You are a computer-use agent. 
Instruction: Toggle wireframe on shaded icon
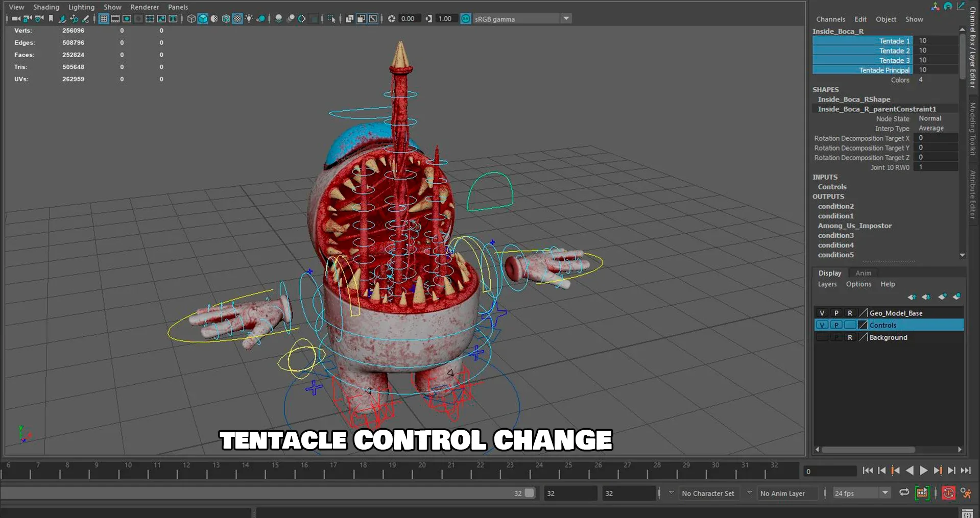tap(226, 19)
